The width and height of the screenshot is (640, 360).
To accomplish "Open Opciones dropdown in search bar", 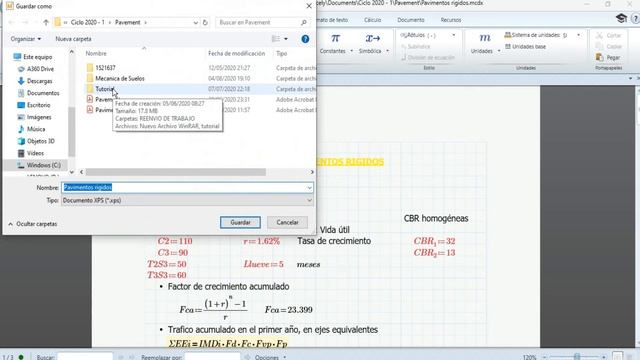I will point(270,357).
